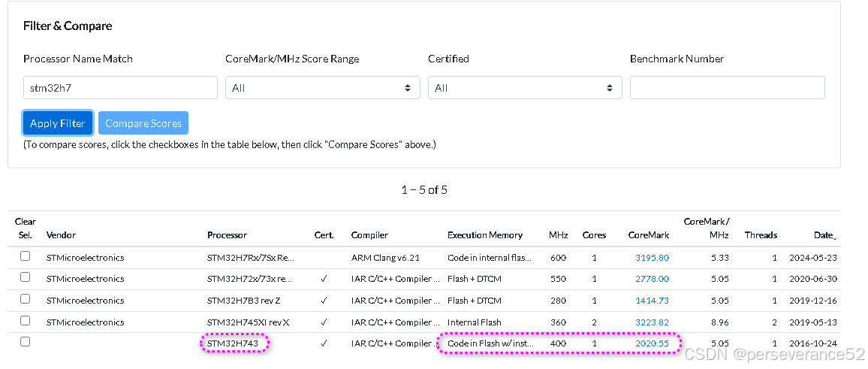Click the STM32H745XI rev X processor cell
The height and width of the screenshot is (369, 868).
click(x=248, y=322)
